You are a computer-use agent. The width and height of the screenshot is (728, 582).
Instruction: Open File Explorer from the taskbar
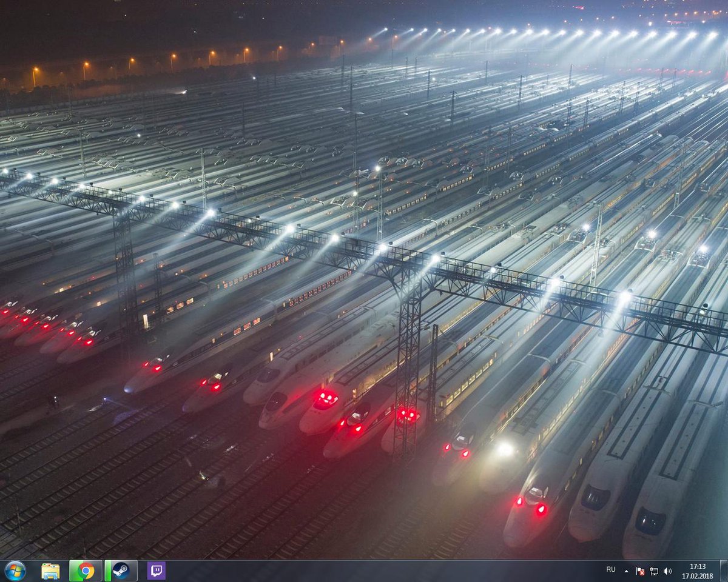point(50,571)
